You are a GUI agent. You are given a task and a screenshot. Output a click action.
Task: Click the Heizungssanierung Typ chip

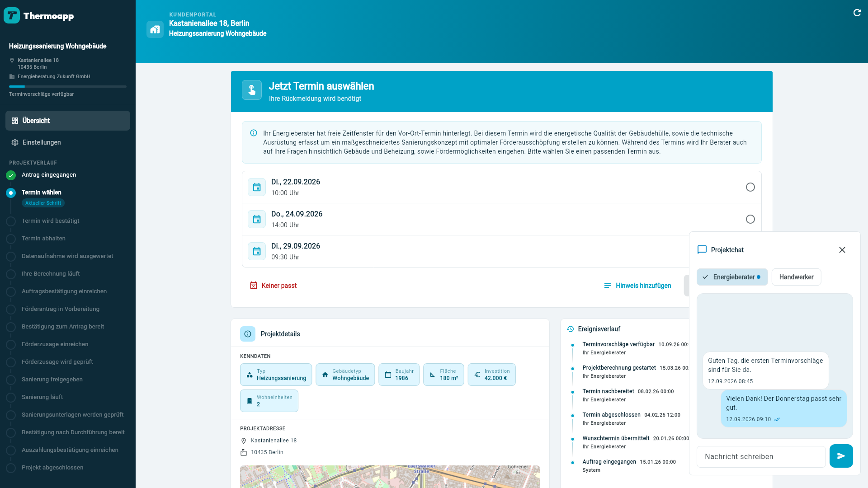[276, 375]
